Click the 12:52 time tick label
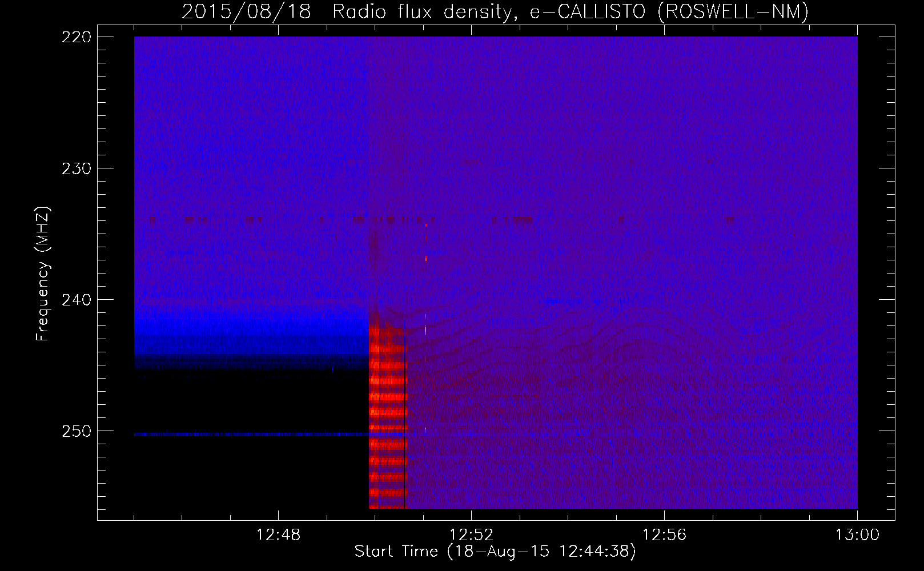The image size is (924, 571). [x=471, y=535]
